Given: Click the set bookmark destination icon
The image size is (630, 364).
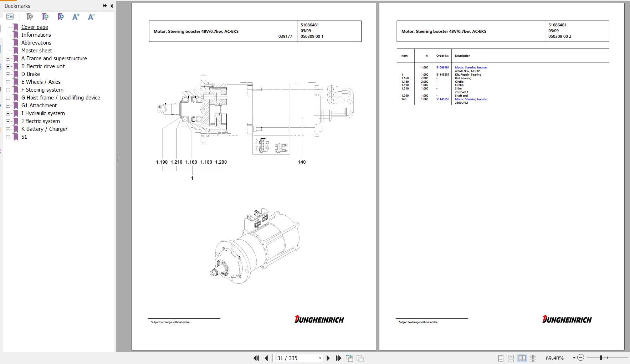Looking at the screenshot, I should 61,17.
